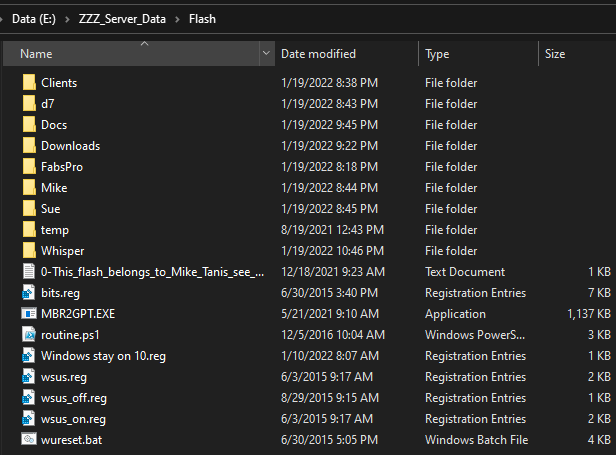
Task: Select the MBR2GPT.EXE application icon
Action: [x=29, y=314]
